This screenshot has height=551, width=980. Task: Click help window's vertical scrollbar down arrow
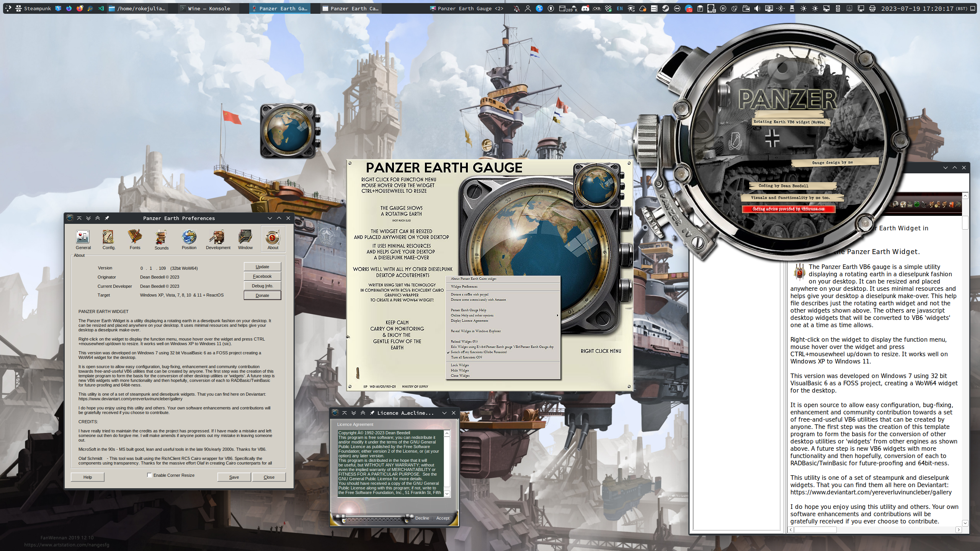(x=965, y=523)
